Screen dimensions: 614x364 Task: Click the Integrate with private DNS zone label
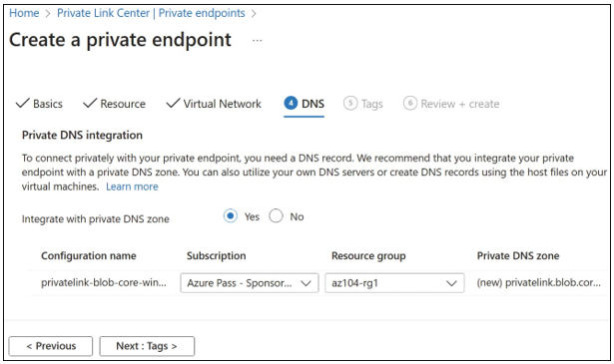tap(96, 219)
